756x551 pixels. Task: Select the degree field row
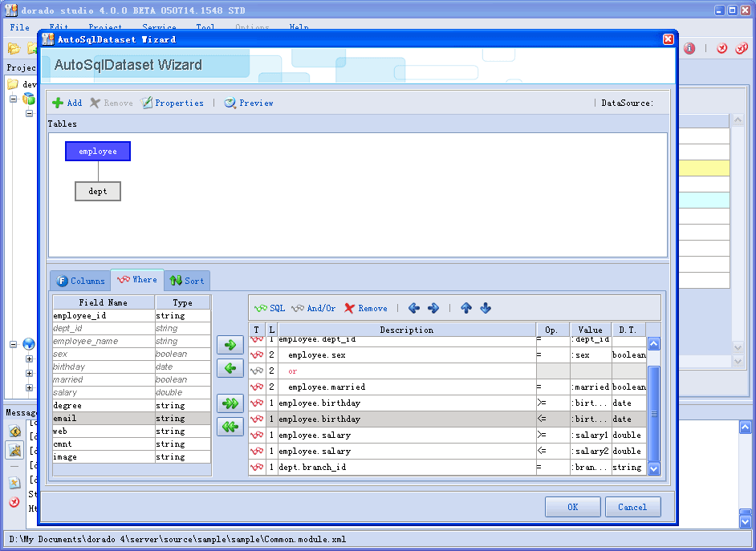pyautogui.click(x=132, y=406)
